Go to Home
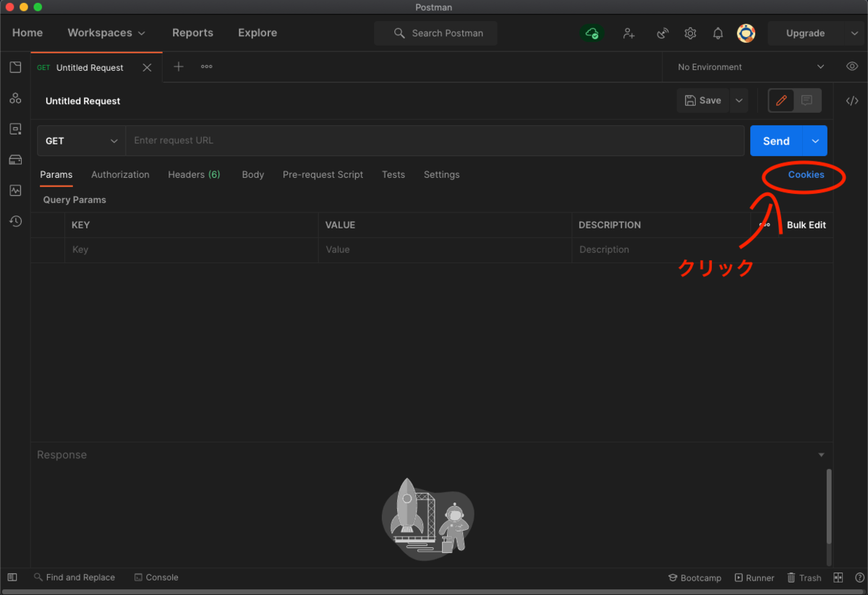This screenshot has height=595, width=868. click(x=27, y=33)
